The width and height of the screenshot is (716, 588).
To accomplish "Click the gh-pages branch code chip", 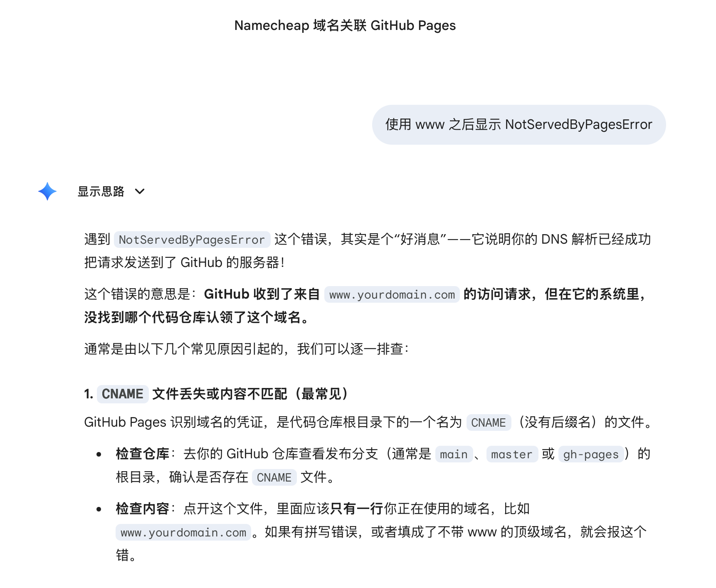I will click(x=590, y=454).
